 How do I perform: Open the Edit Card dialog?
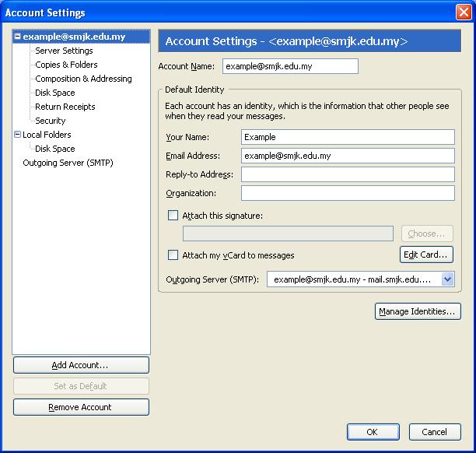coord(426,255)
